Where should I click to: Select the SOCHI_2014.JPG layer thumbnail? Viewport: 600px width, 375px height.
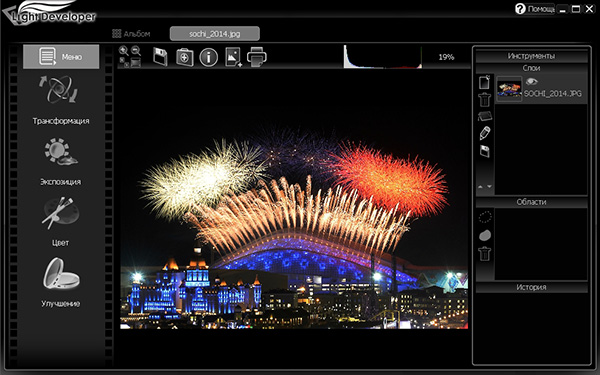tap(509, 89)
